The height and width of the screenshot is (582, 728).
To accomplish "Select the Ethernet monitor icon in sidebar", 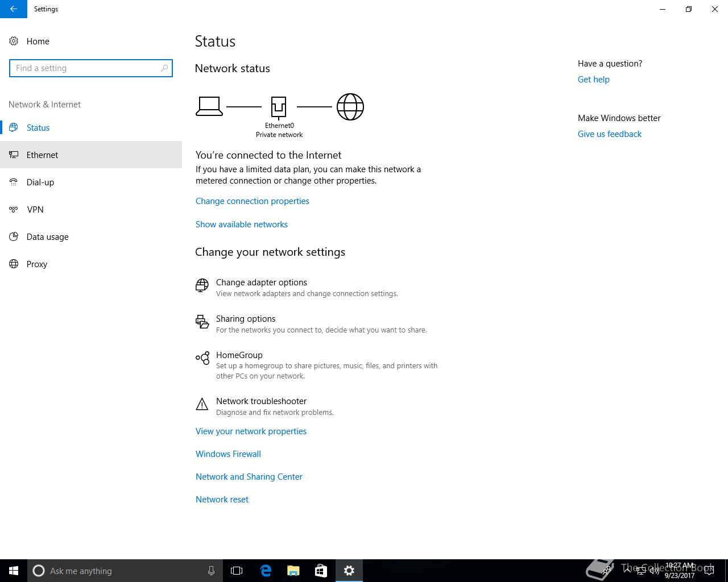I will point(14,155).
